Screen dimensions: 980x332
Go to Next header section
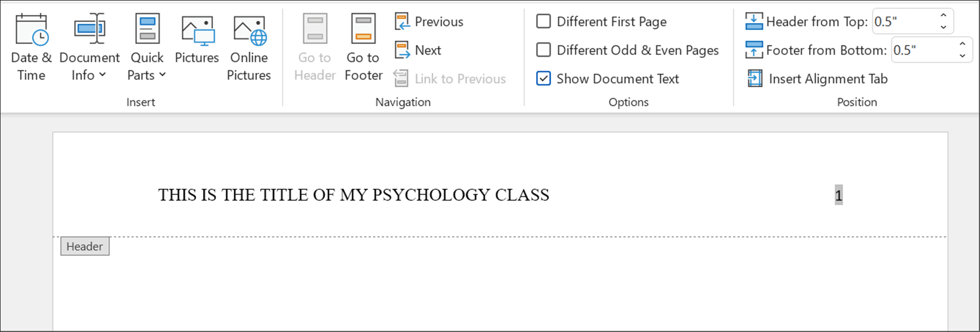click(419, 50)
